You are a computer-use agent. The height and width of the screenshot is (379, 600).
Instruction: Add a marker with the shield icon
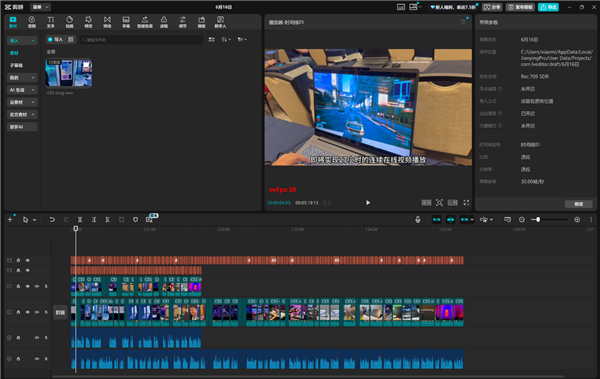coord(135,219)
